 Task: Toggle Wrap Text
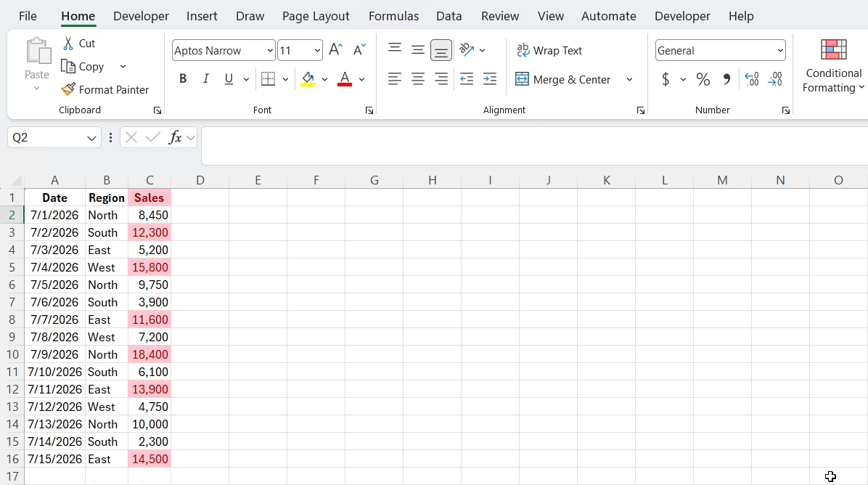point(549,50)
